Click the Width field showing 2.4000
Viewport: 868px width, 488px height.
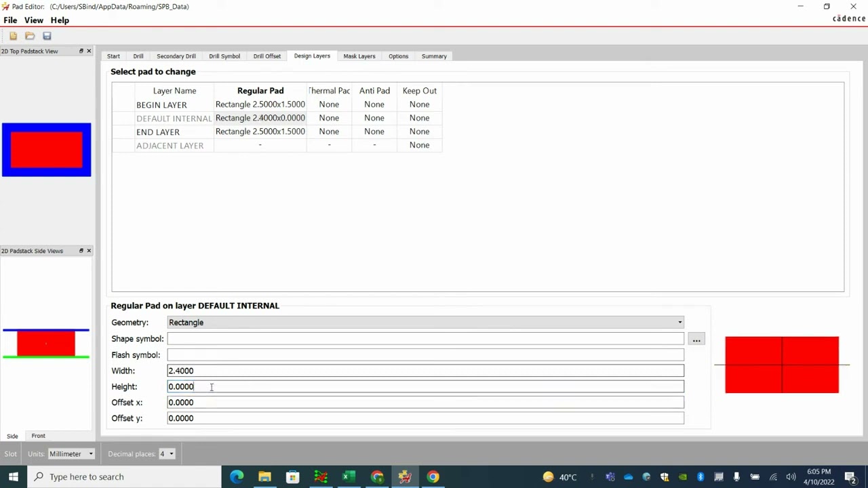[425, 371]
